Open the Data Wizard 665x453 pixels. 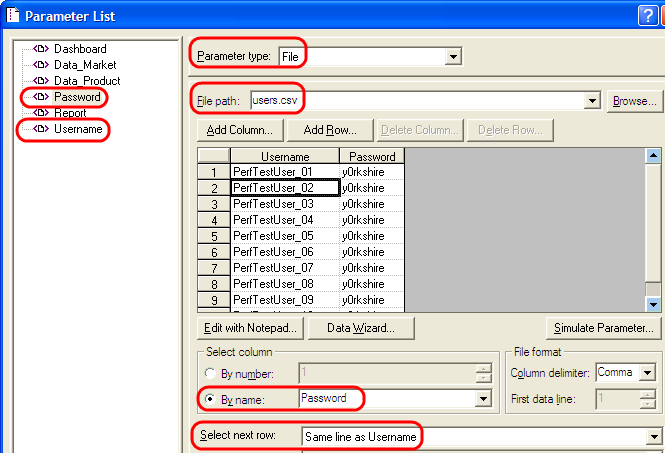[x=352, y=327]
